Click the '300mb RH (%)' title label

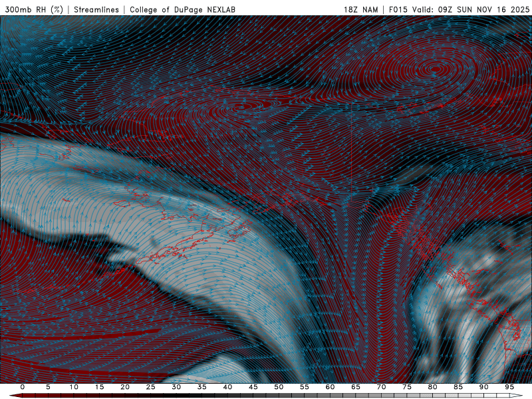[x=34, y=9]
